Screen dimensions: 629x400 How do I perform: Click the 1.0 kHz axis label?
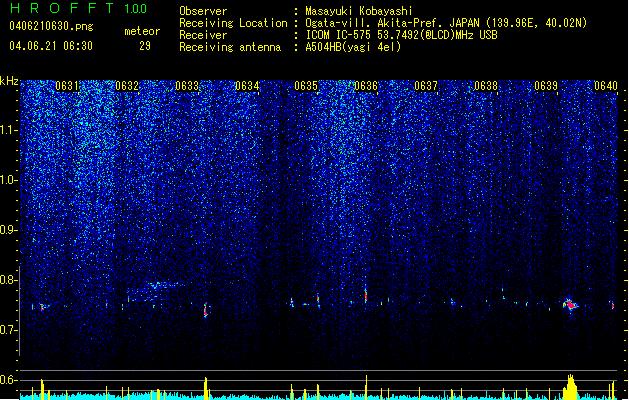[9, 180]
